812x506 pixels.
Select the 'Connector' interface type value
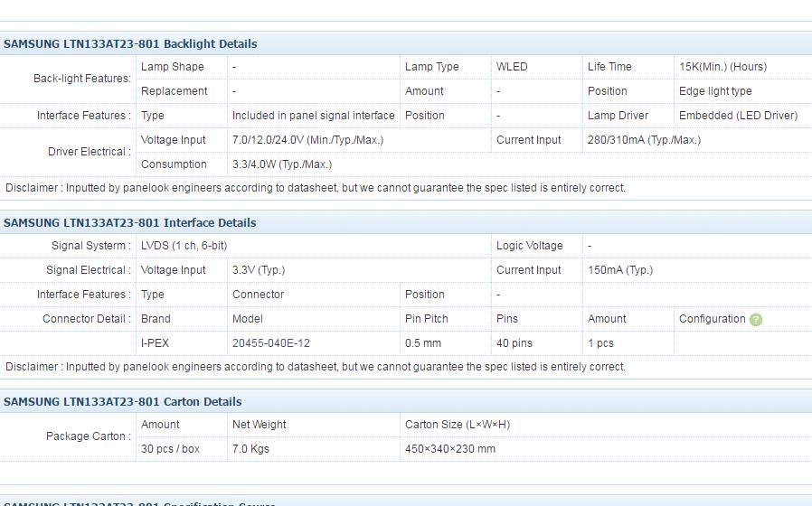click(x=258, y=294)
